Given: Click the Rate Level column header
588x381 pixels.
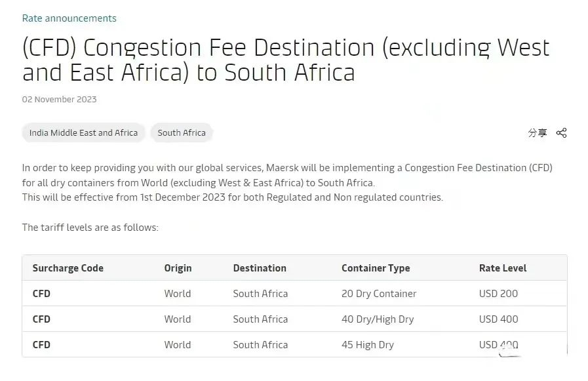Looking at the screenshot, I should click(503, 268).
